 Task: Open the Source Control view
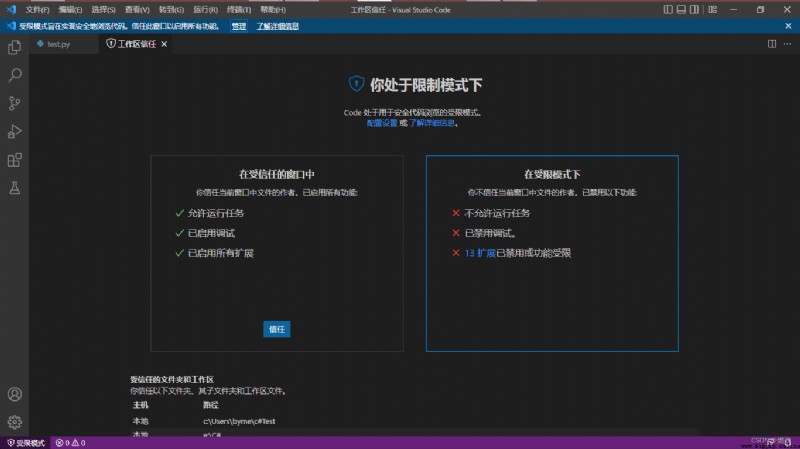point(14,104)
